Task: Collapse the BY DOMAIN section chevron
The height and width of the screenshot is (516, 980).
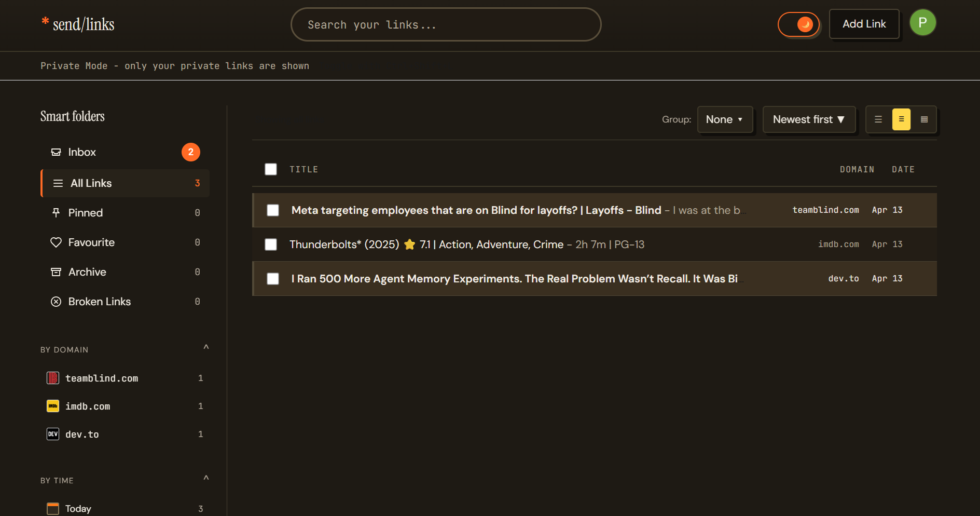Action: click(x=206, y=347)
